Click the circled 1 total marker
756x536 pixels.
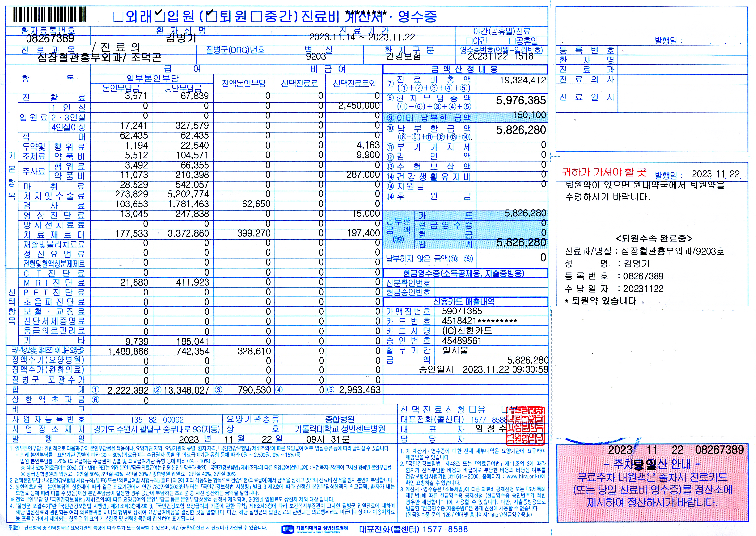96,390
